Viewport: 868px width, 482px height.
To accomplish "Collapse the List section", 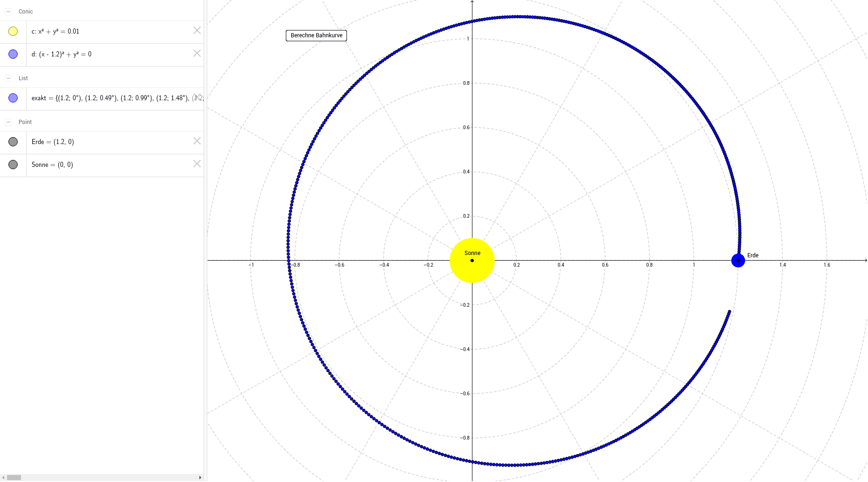I will (x=8, y=78).
